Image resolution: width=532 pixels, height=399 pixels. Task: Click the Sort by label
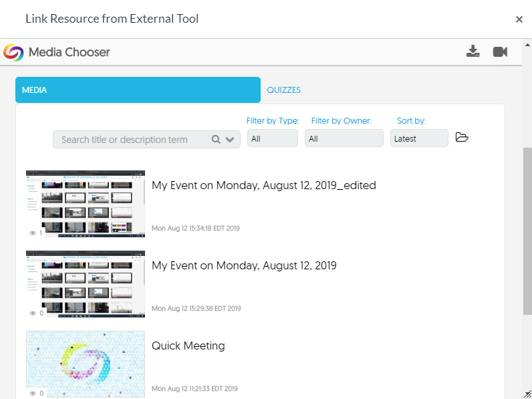[x=411, y=121]
